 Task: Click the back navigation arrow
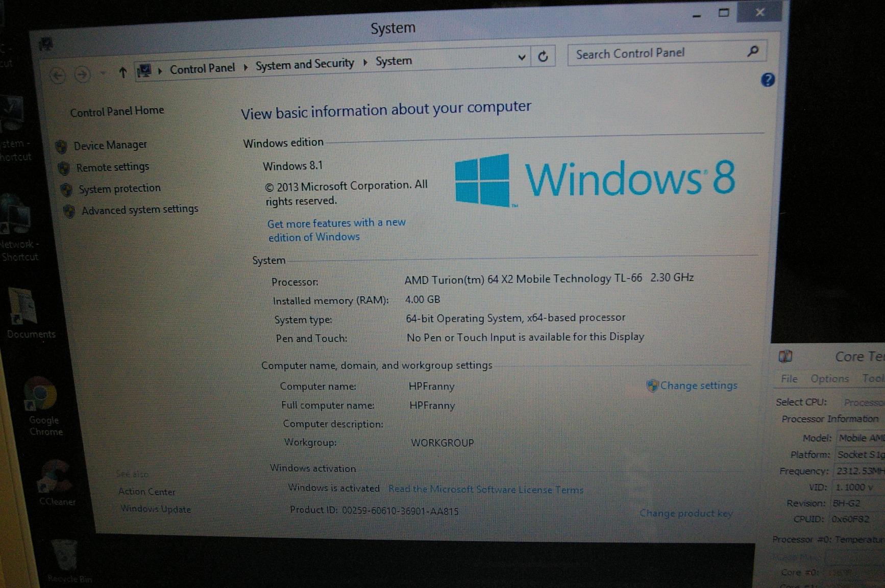(58, 75)
